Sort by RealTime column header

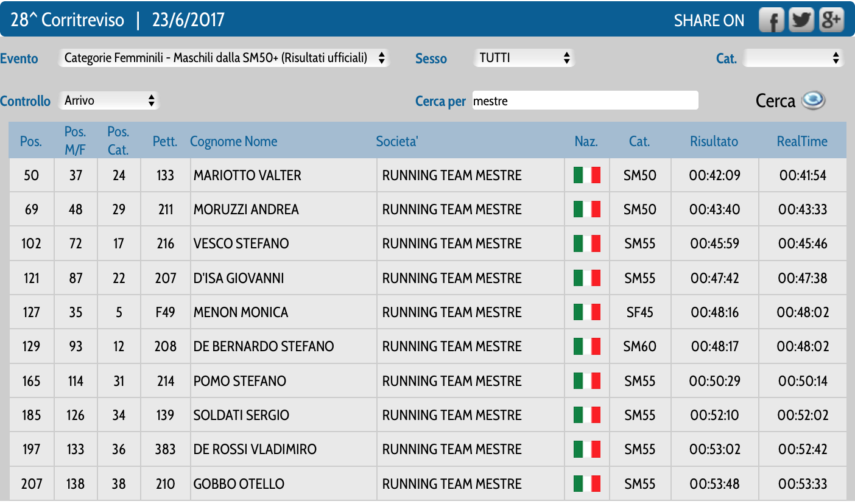tap(802, 141)
